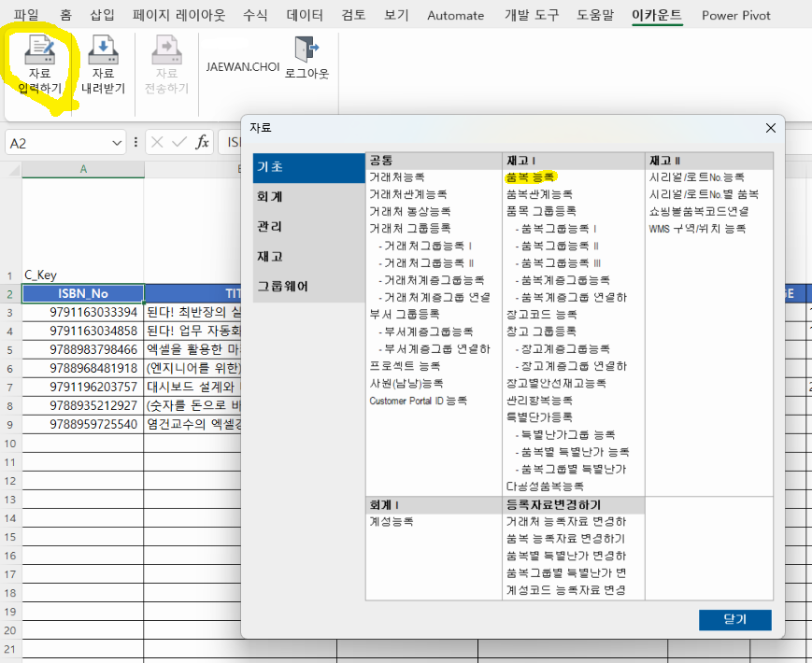The width and height of the screenshot is (812, 663).
Task: Click the JAEWAN.CHOI user name
Action: tap(243, 66)
